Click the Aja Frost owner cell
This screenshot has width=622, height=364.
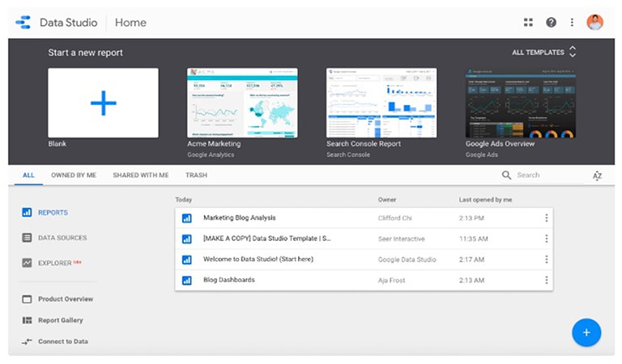(391, 281)
